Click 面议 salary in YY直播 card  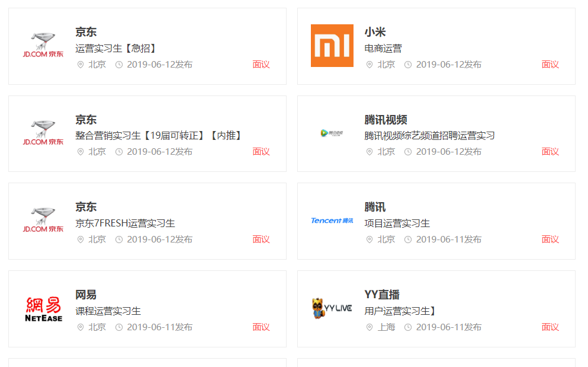tap(550, 327)
